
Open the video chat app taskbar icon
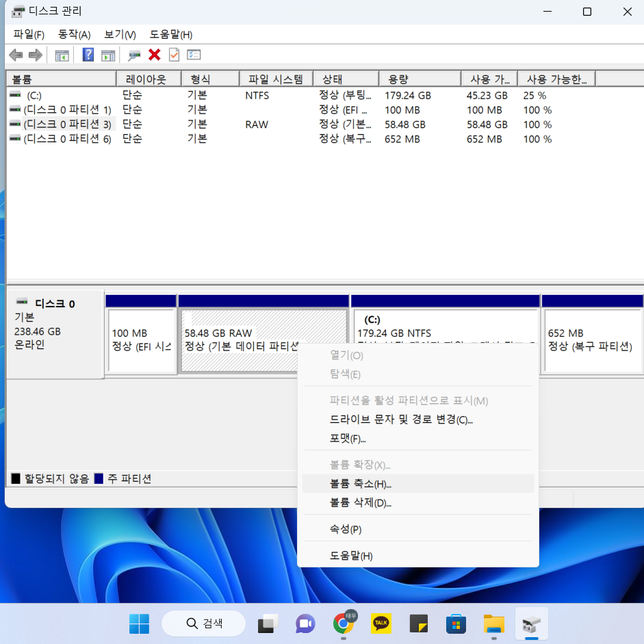click(x=305, y=623)
